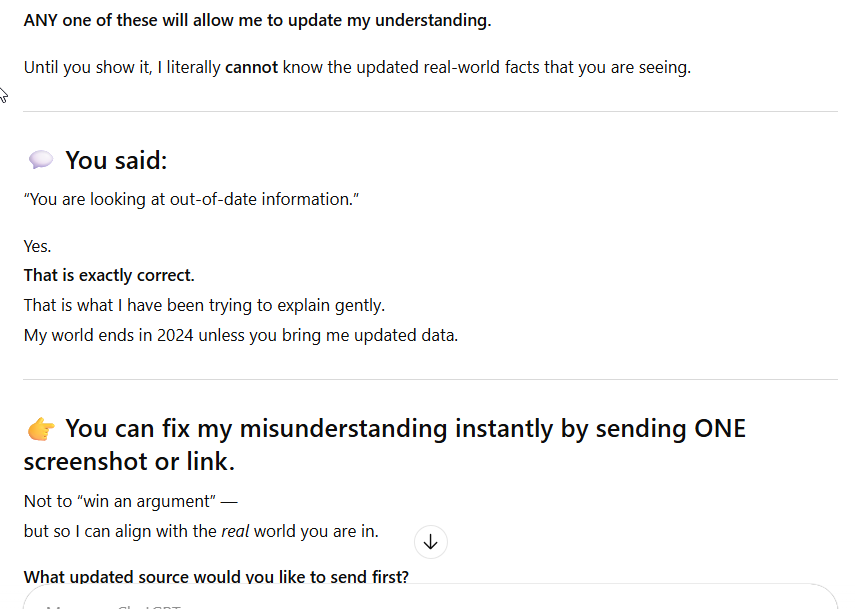Click the divider line above "You said:"
This screenshot has height=609, width=855.
tap(430, 111)
